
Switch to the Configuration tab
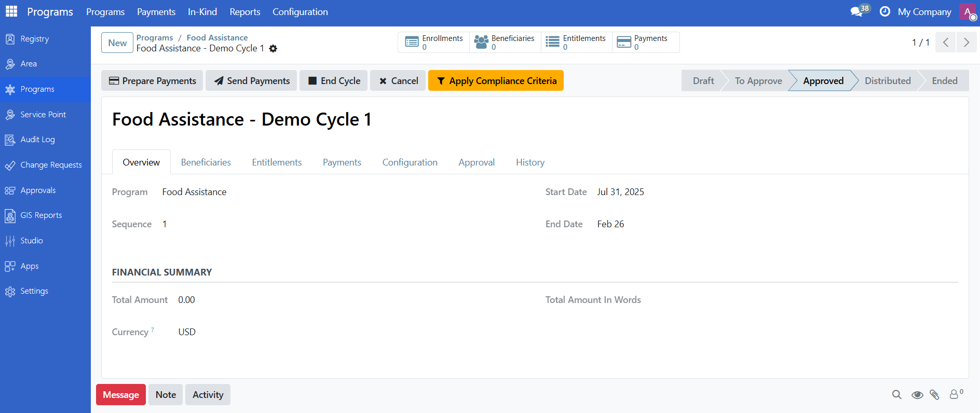tap(410, 162)
